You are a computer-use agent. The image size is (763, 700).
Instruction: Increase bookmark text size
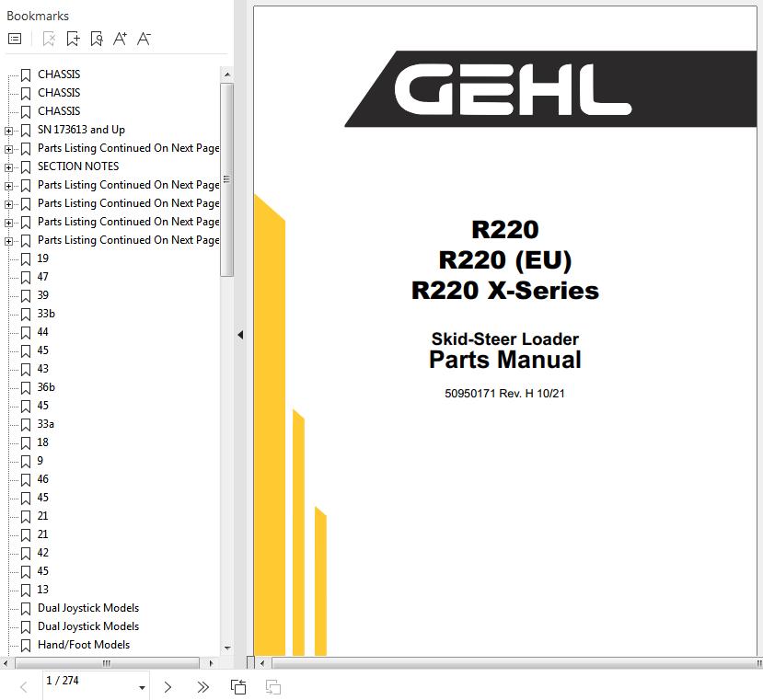120,39
